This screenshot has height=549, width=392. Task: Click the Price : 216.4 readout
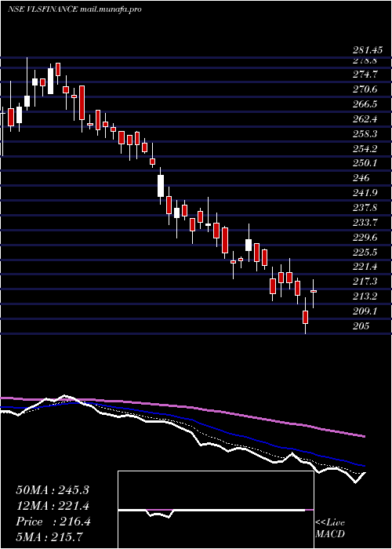click(53, 522)
